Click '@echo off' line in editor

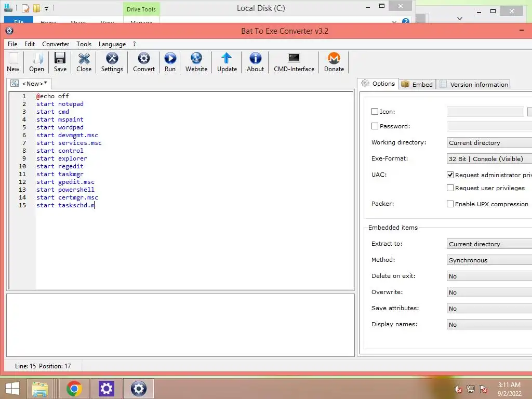pyautogui.click(x=52, y=96)
